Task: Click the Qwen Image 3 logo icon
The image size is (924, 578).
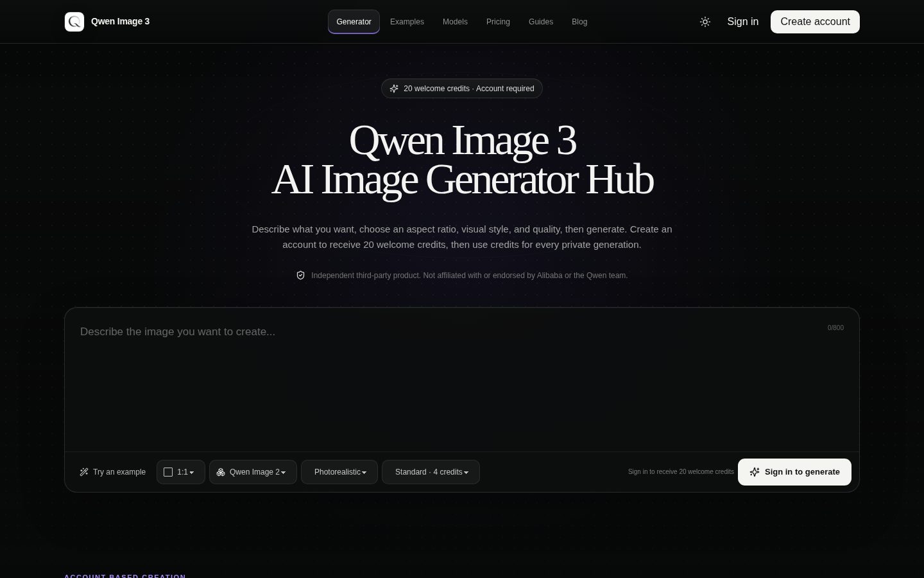Action: pos(74,22)
